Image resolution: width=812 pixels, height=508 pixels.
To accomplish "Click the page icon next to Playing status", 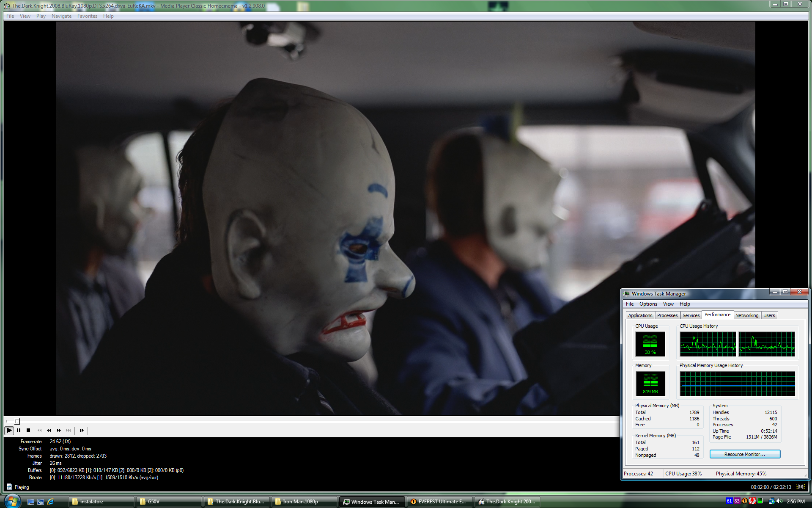I will [x=9, y=487].
